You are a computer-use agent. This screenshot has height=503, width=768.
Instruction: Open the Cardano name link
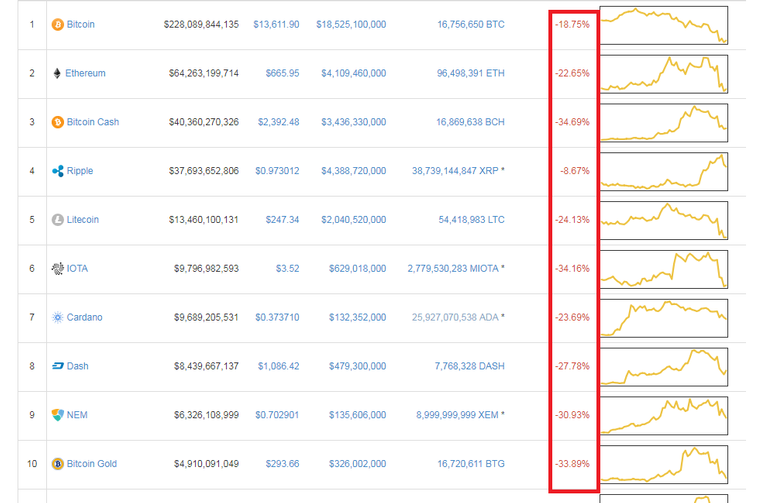(x=85, y=317)
